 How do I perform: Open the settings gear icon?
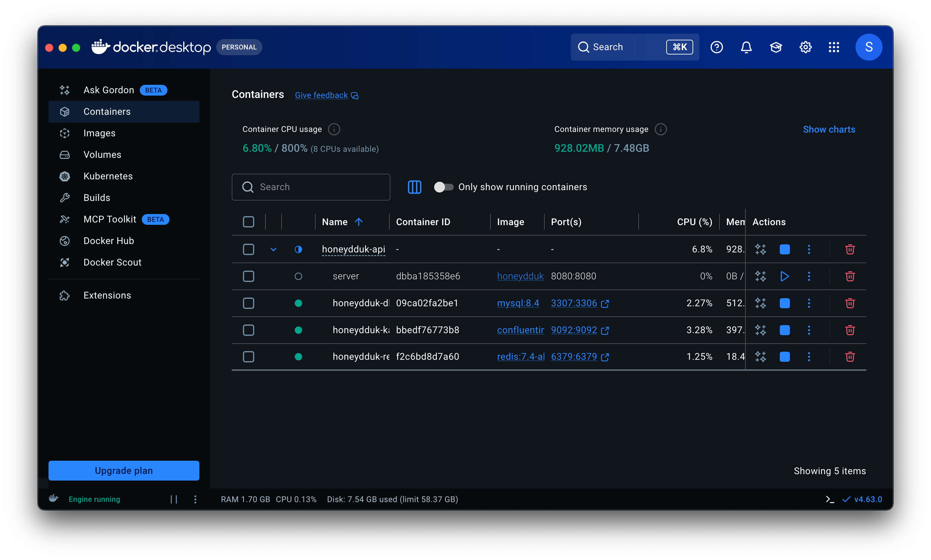tap(805, 47)
